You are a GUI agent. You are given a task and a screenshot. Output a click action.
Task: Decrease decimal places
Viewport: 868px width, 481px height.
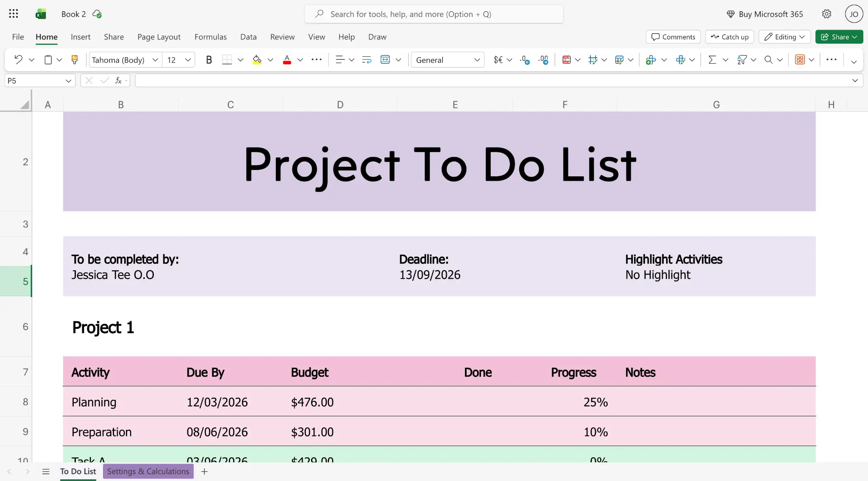coord(525,60)
